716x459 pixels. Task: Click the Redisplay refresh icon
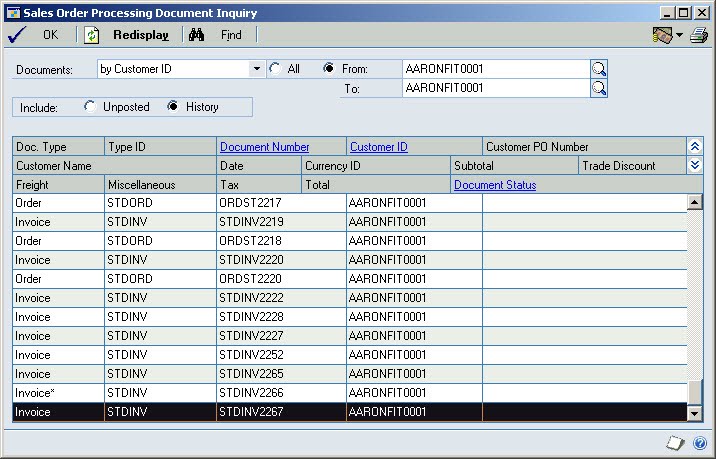92,35
